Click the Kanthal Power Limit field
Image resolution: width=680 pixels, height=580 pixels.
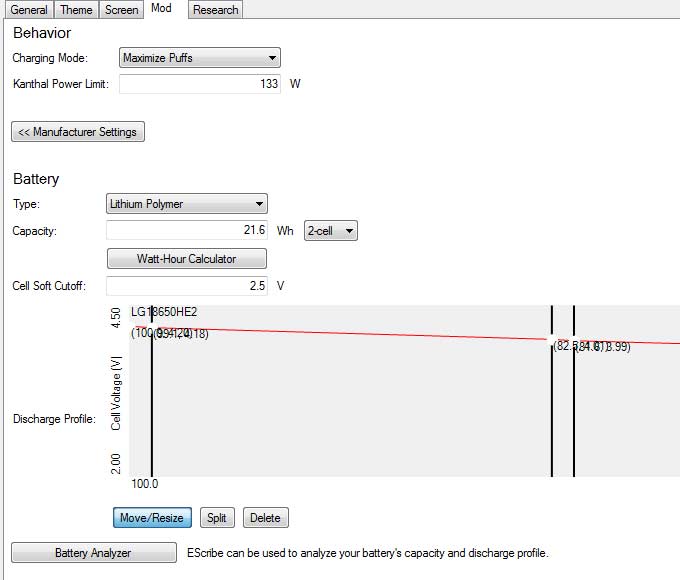coord(200,84)
